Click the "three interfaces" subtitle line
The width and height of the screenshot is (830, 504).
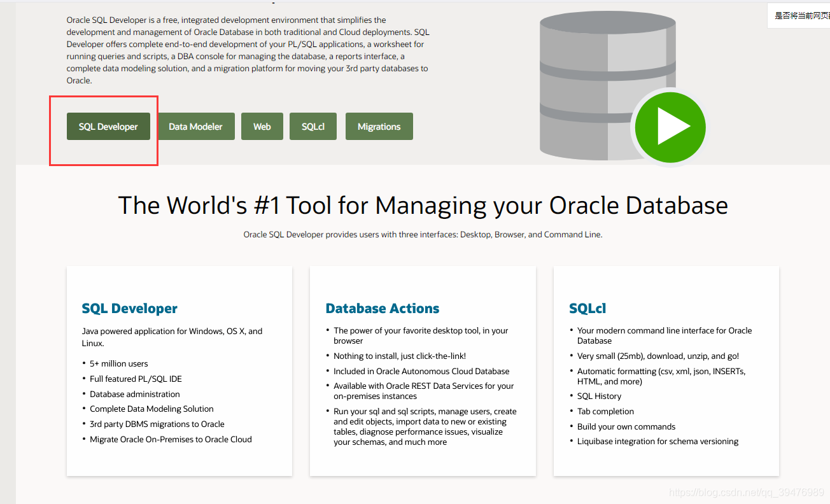[423, 234]
